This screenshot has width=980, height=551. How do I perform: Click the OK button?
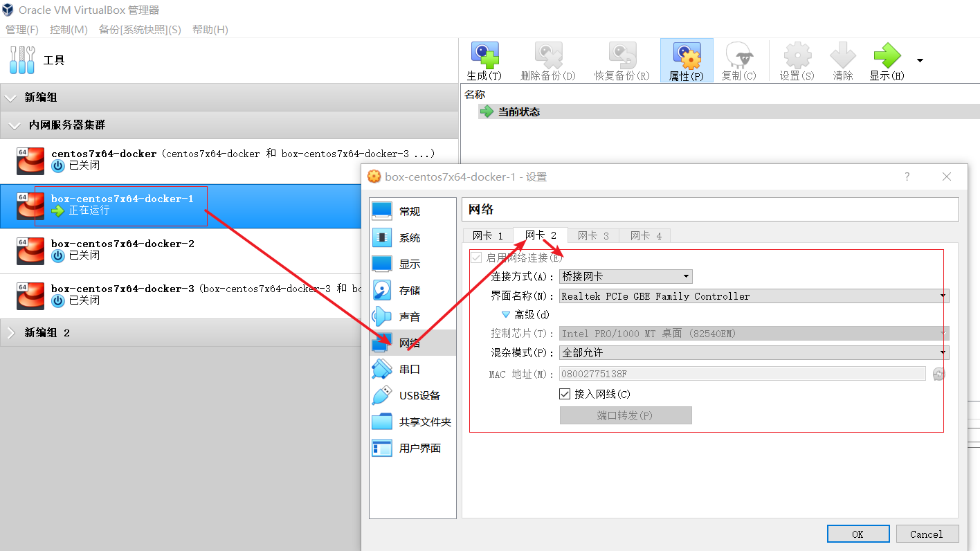(x=858, y=534)
